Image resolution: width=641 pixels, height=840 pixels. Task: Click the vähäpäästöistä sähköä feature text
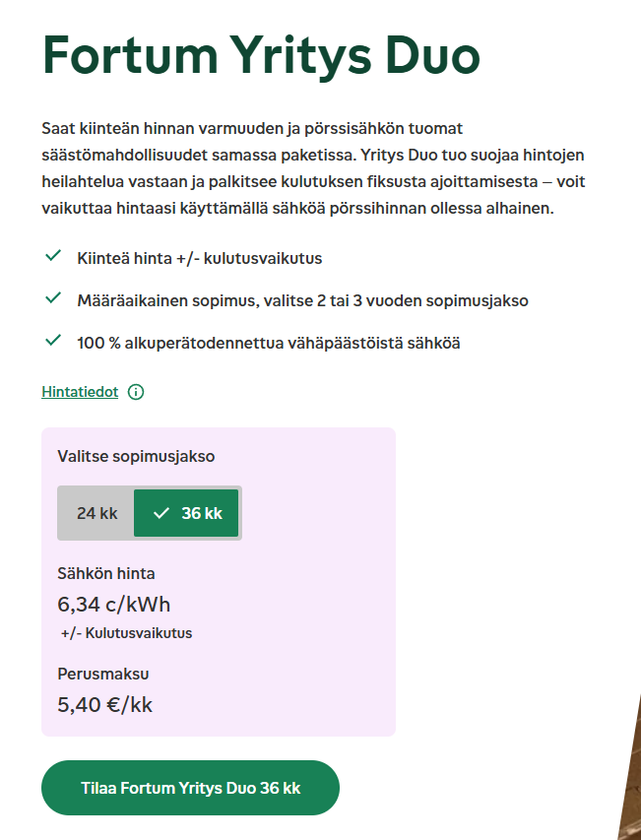[x=268, y=343]
